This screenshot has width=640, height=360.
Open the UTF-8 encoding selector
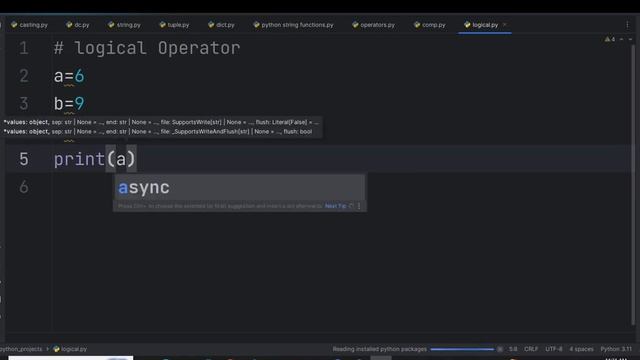click(x=553, y=349)
